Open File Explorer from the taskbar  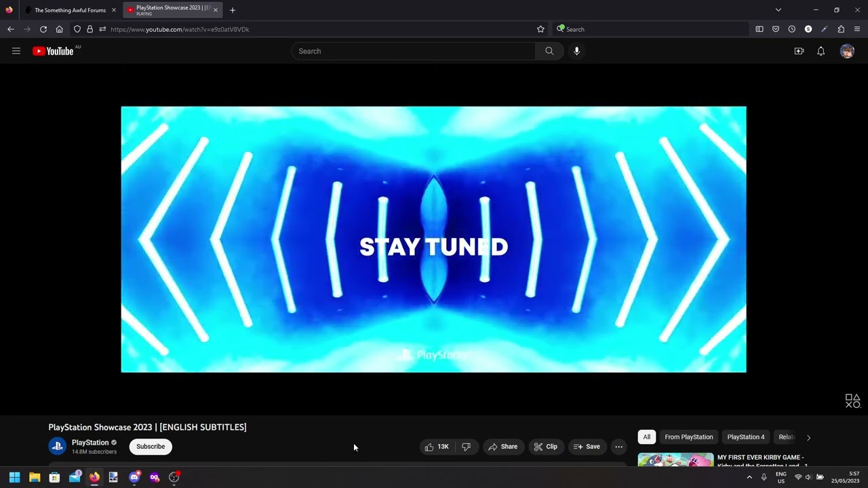[x=35, y=477]
